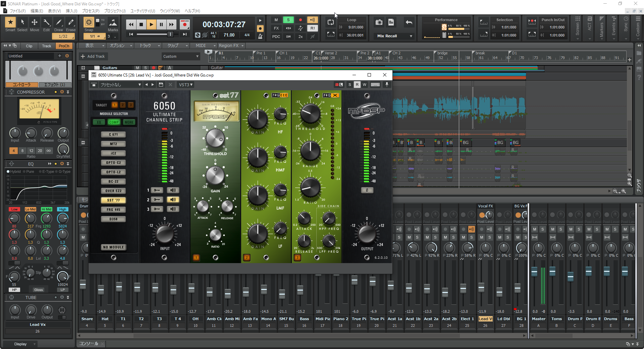
Task: Toggle the PDC override button
Action: pyautogui.click(x=276, y=37)
